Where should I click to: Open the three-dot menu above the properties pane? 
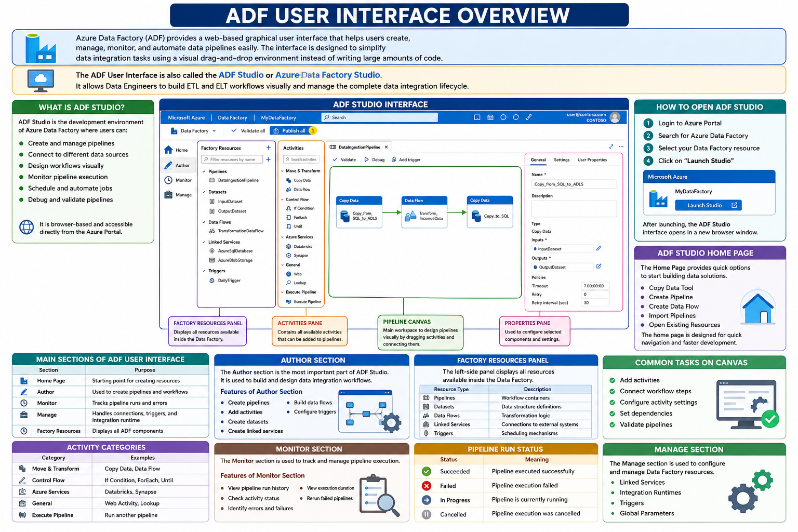coord(621,147)
